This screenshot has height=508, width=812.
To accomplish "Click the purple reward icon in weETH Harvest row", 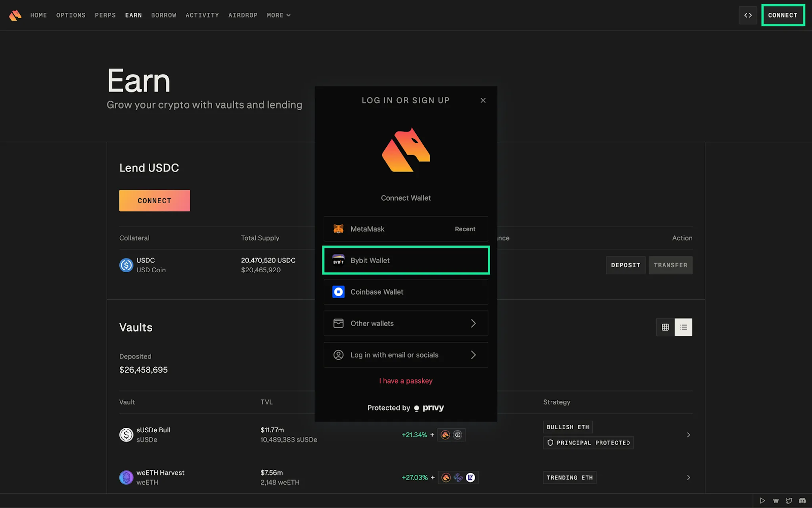I will [458, 478].
